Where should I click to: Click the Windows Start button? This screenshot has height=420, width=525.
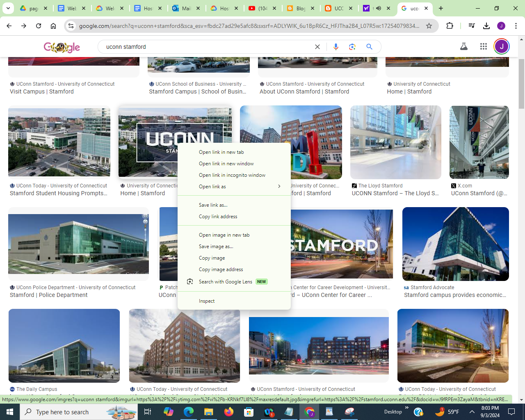[10, 412]
